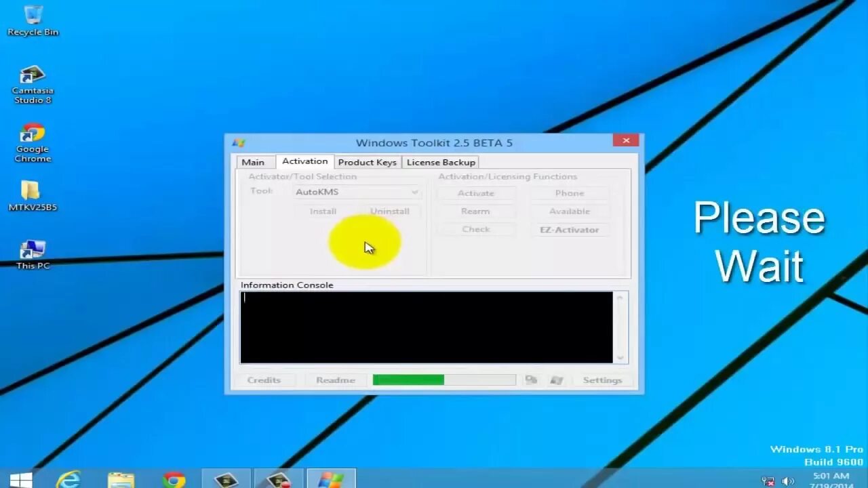This screenshot has height=488, width=868.
Task: Click the Rearm button
Action: pyautogui.click(x=476, y=211)
